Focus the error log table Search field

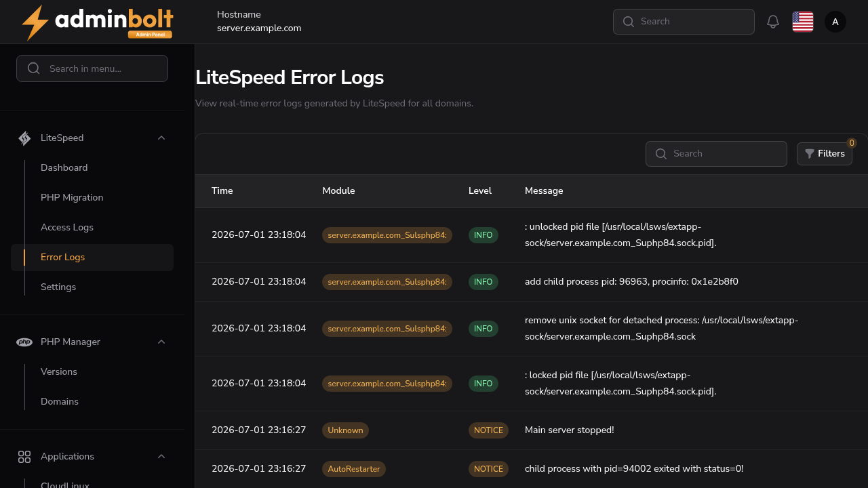716,154
